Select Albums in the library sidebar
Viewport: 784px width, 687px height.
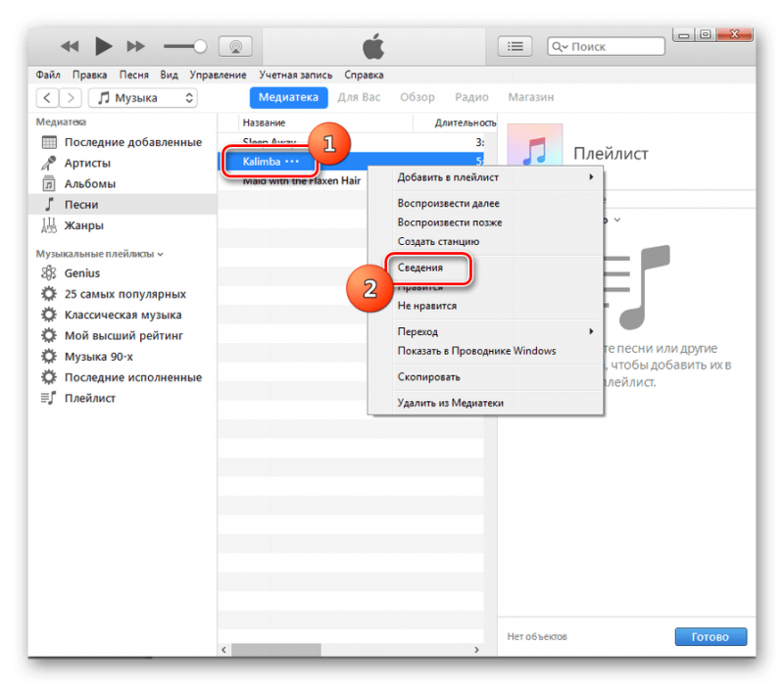coord(89,183)
